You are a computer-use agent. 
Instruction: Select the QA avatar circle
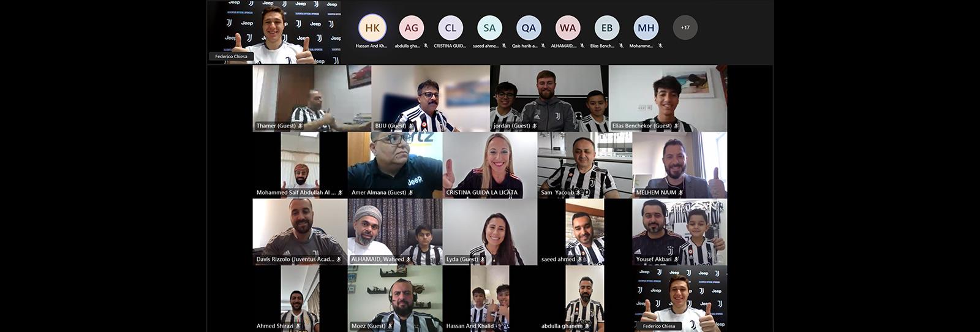pyautogui.click(x=529, y=28)
